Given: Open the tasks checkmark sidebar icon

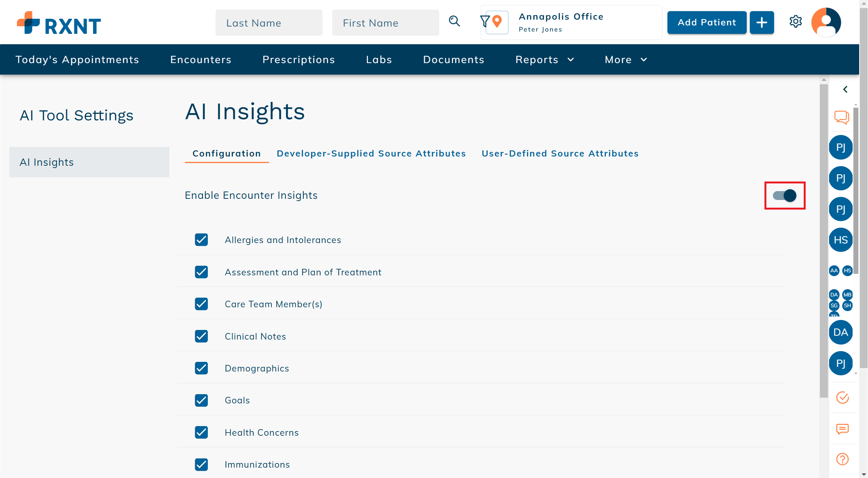Looking at the screenshot, I should click(842, 397).
